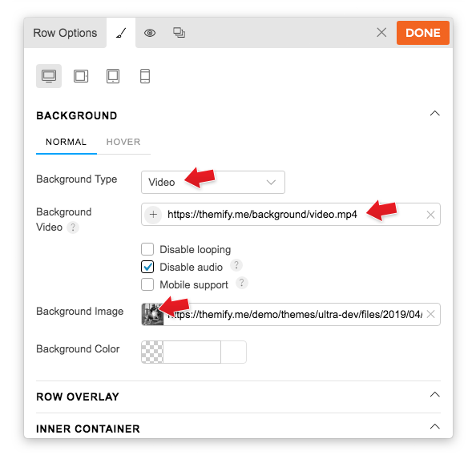The width and height of the screenshot is (476, 455).
Task: Select the tablet portrait breakpoint icon
Action: pos(113,76)
